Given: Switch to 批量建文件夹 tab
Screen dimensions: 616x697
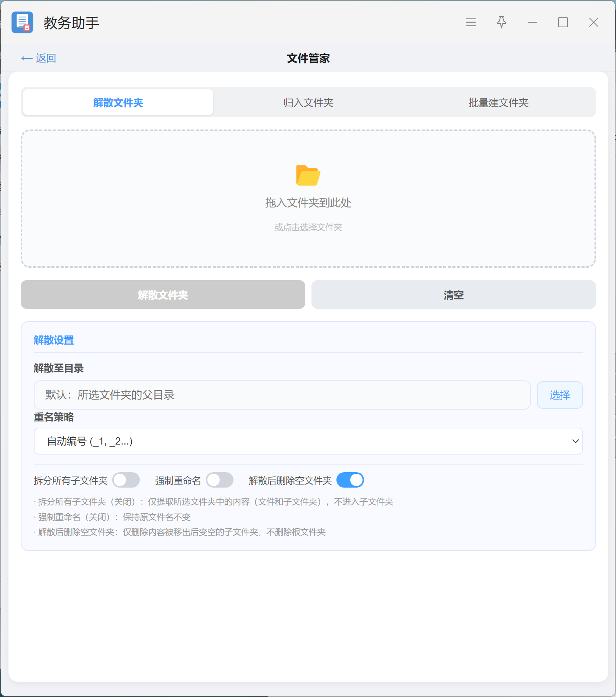Looking at the screenshot, I should [498, 102].
